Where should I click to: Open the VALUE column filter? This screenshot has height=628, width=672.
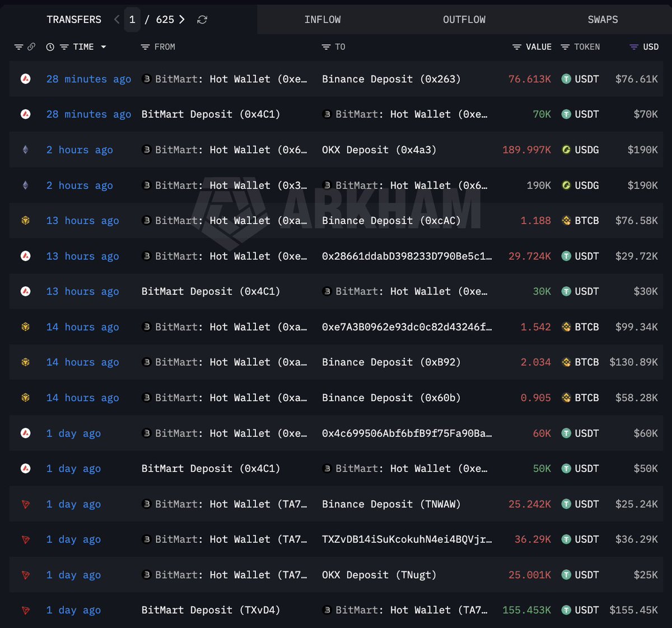[517, 47]
